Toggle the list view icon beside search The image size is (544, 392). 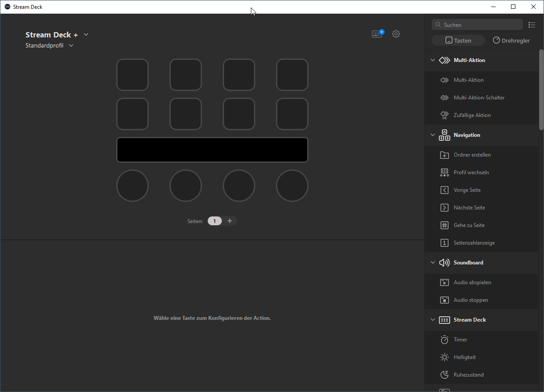(x=532, y=25)
